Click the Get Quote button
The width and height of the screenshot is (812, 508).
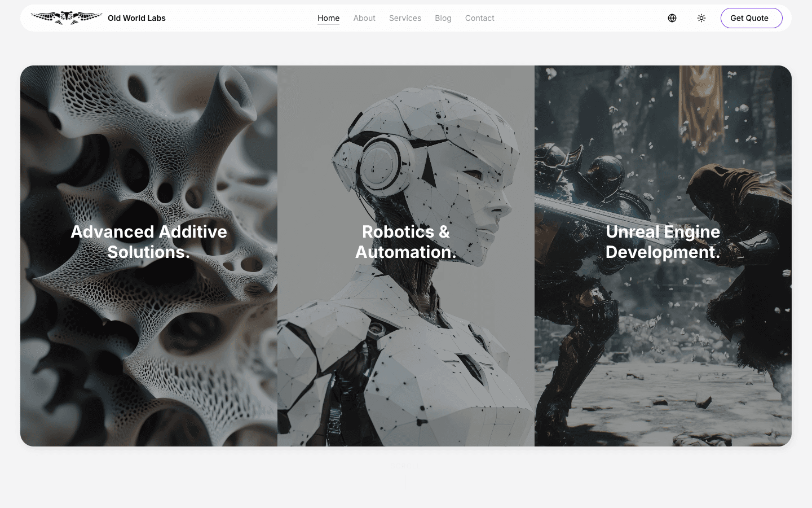(751, 17)
